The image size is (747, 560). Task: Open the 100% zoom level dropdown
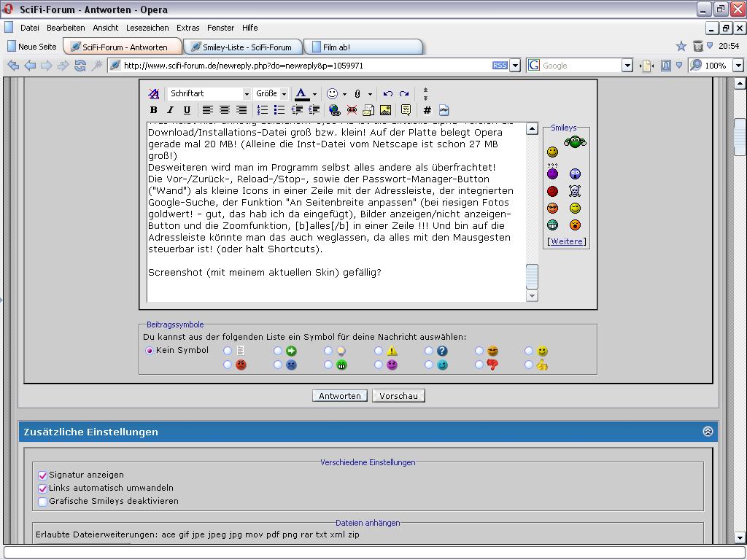tap(738, 66)
